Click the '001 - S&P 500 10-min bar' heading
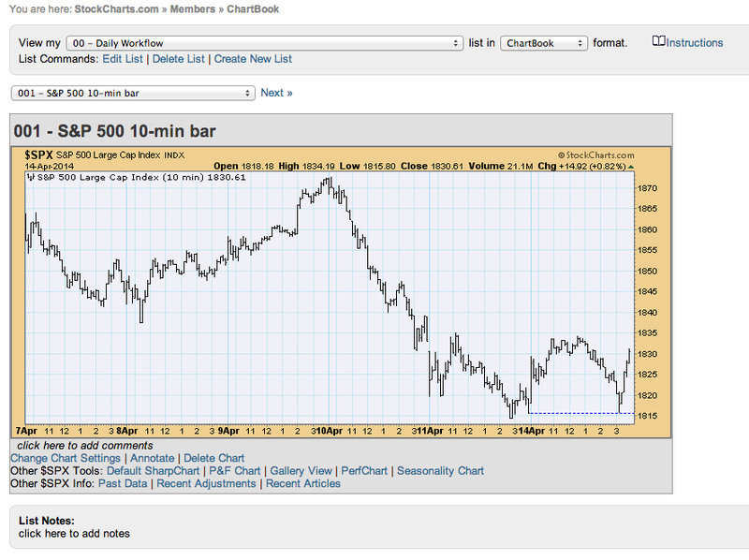This screenshot has width=749, height=560. (x=114, y=131)
